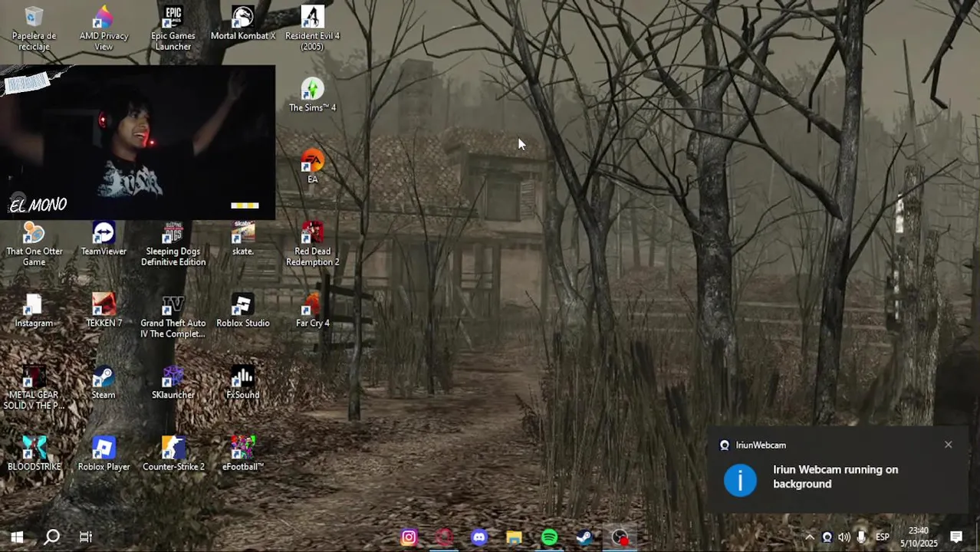This screenshot has height=552, width=980.
Task: Select the eFootball desktop icon
Action: pyautogui.click(x=243, y=454)
